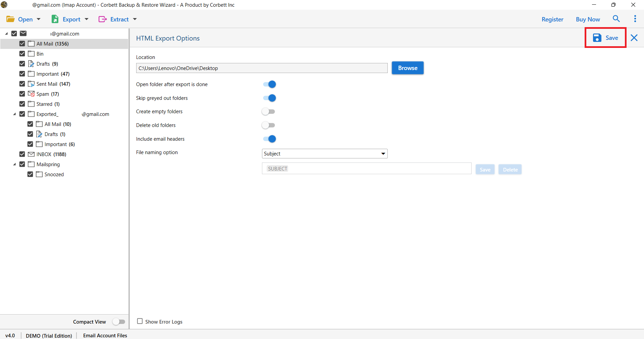Click the INBOX envelope icon
Image resolution: width=644 pixels, height=339 pixels.
31,154
